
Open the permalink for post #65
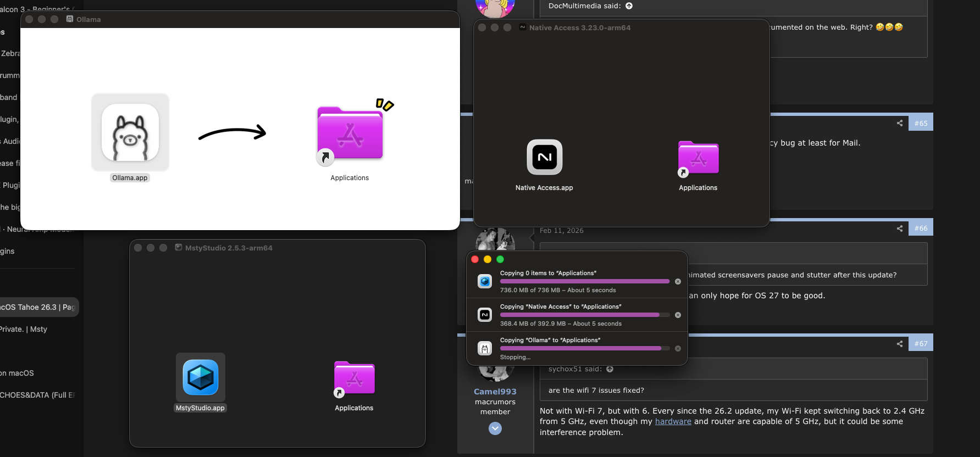click(921, 123)
